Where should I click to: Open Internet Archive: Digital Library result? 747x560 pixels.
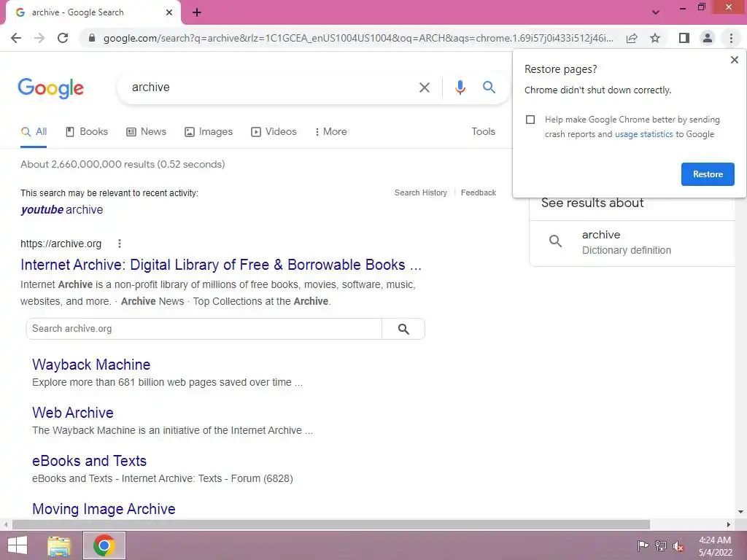pyautogui.click(x=221, y=265)
